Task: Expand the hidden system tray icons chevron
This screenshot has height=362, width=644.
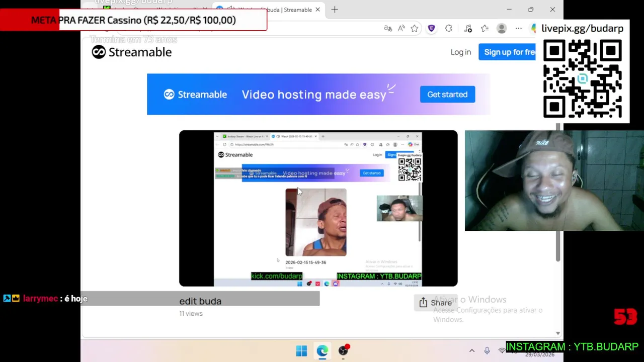Action: tap(472, 351)
